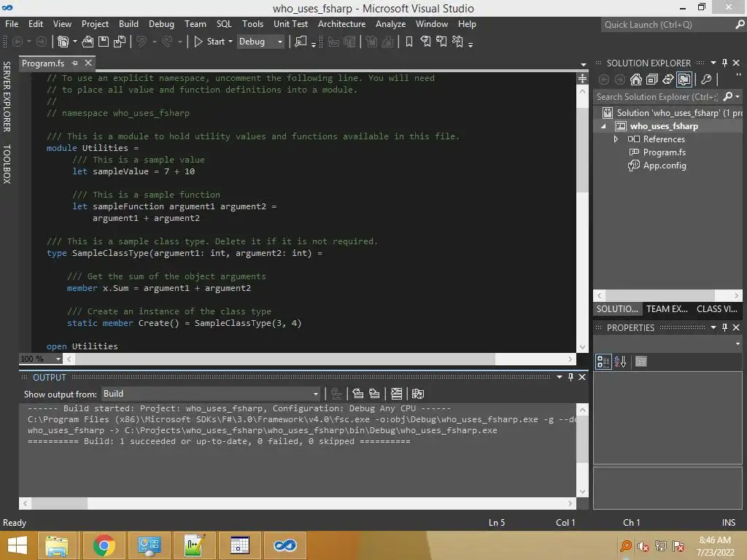Click the Undo toolbar icon
This screenshot has height=560, width=747.
[142, 42]
